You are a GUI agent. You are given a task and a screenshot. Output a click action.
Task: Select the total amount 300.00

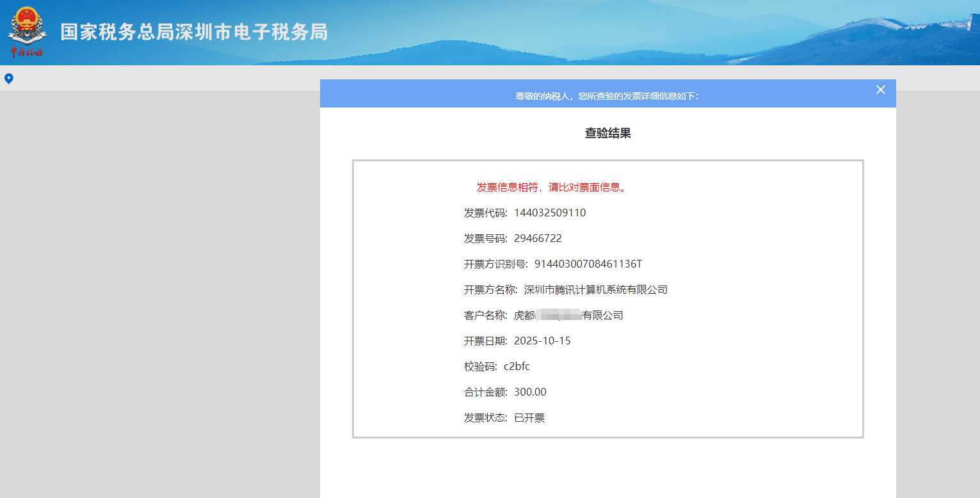tap(530, 392)
